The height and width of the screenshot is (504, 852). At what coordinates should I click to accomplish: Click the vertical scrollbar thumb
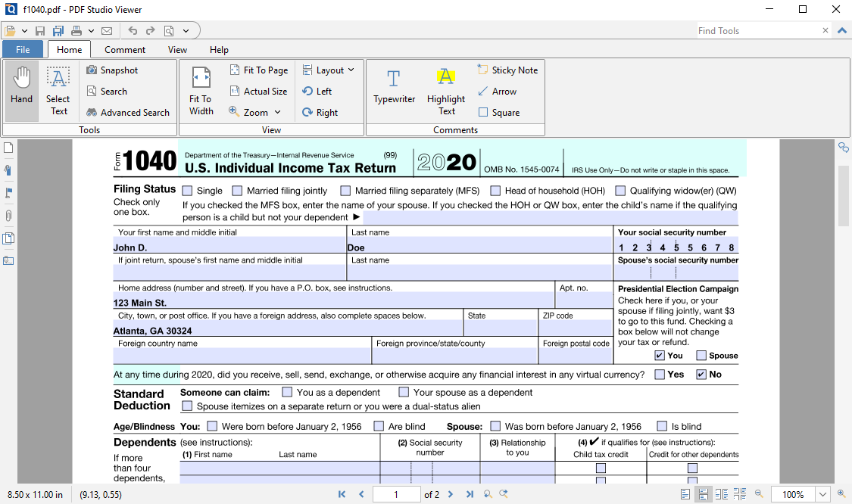[843, 195]
